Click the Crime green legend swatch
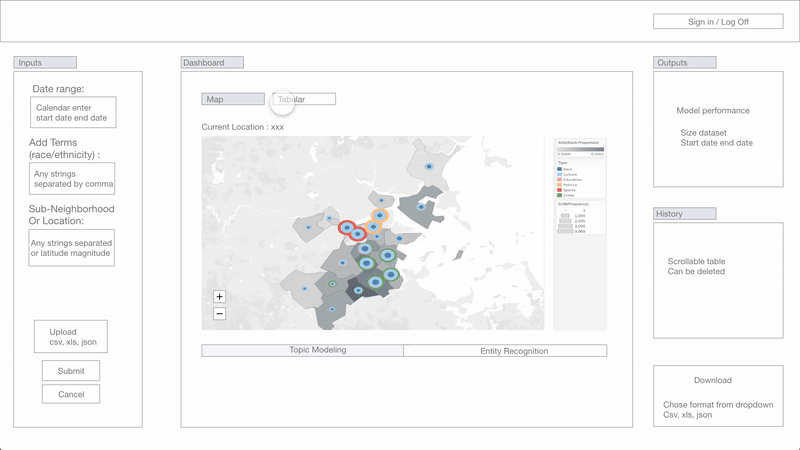 click(x=559, y=195)
